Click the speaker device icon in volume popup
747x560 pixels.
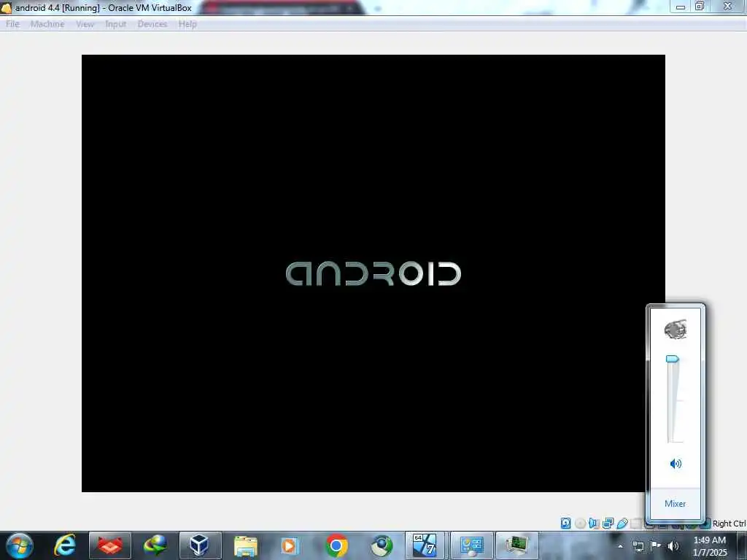675,329
